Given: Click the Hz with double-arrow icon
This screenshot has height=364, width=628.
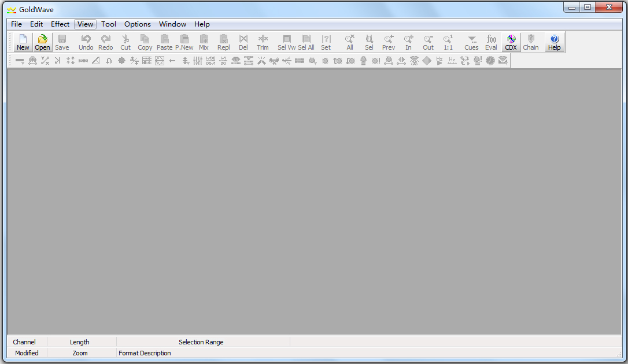Looking at the screenshot, I should pyautogui.click(x=452, y=61).
